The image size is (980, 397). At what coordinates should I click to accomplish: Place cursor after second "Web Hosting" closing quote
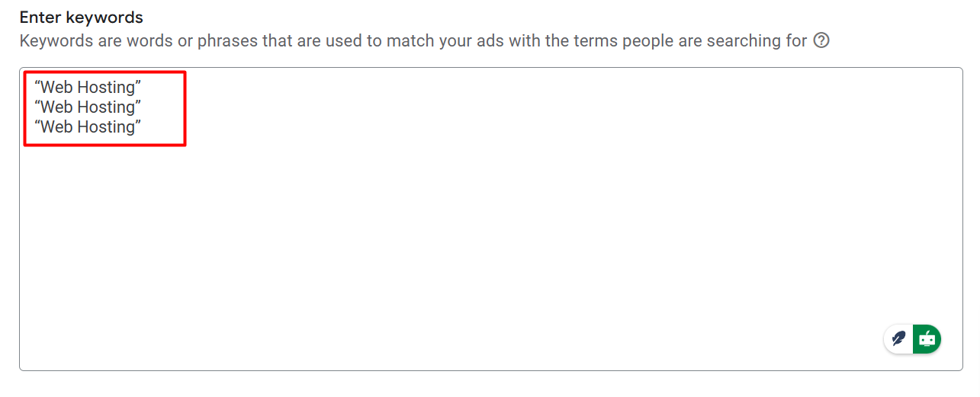coord(143,107)
